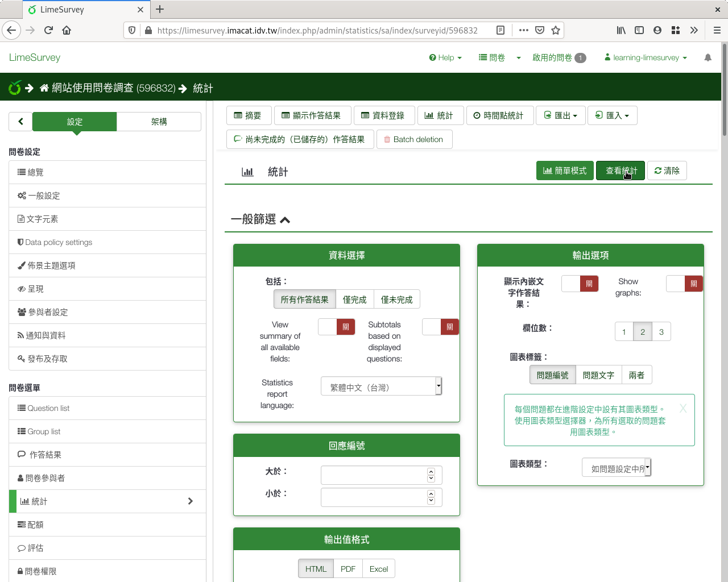Click the notification bell icon
Screen dimensions: 728x582
[708, 57]
